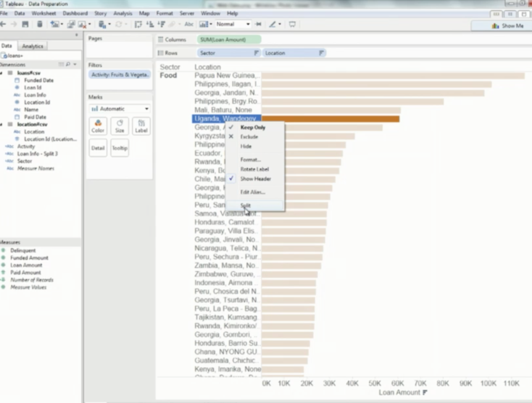Select Exclude in the context menu

(249, 137)
